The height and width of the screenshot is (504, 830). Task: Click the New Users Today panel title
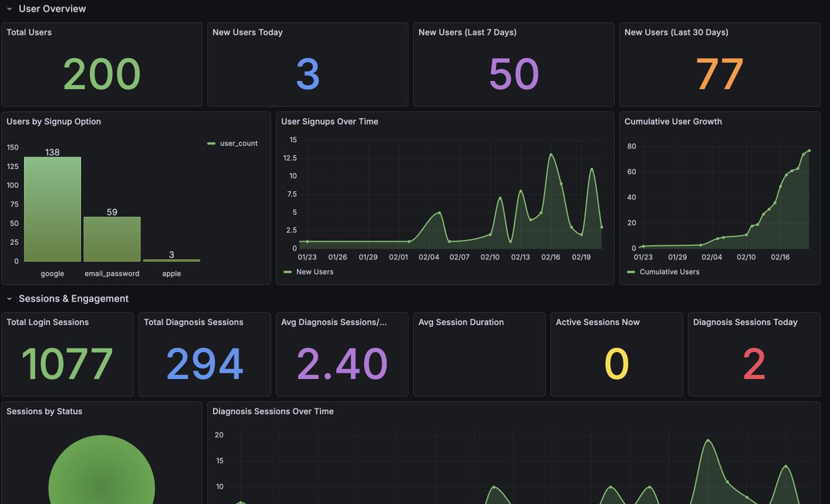[x=248, y=32]
